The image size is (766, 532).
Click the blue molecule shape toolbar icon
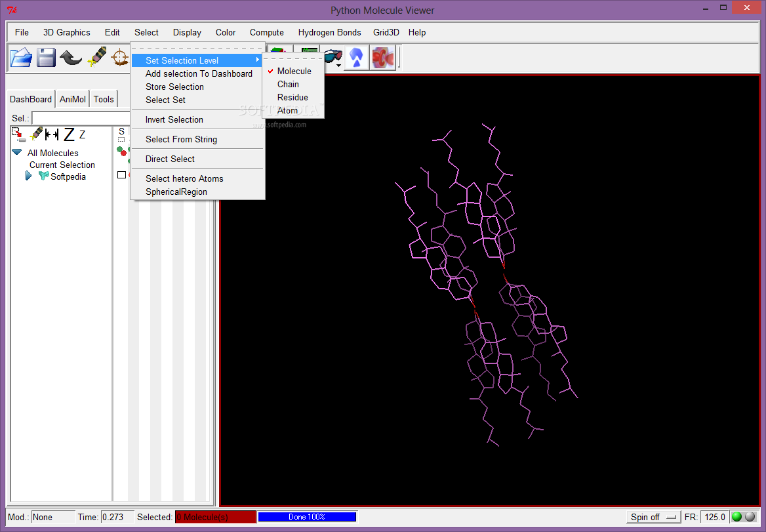click(x=357, y=58)
